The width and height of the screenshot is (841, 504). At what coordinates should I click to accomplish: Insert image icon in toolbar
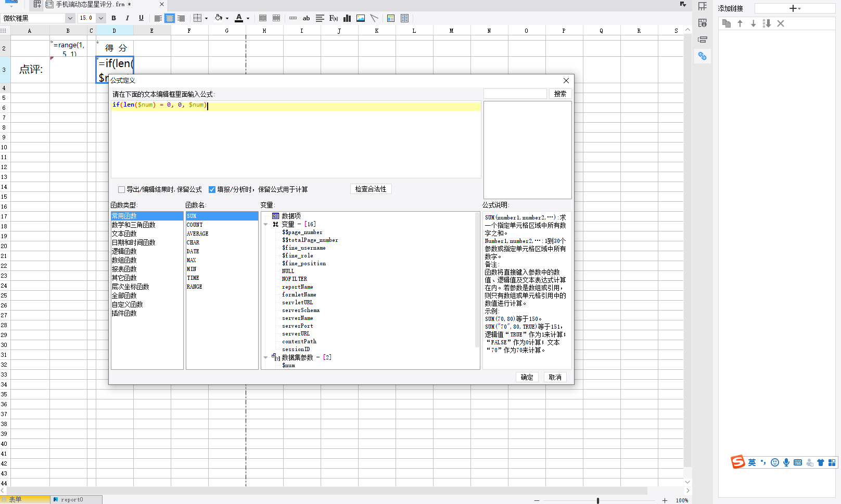click(x=361, y=18)
